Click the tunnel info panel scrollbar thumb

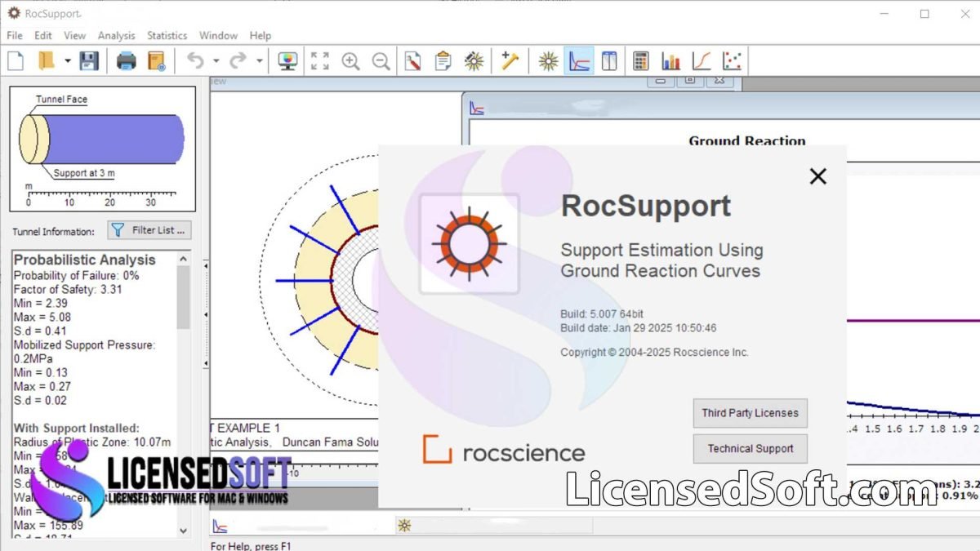pos(184,296)
